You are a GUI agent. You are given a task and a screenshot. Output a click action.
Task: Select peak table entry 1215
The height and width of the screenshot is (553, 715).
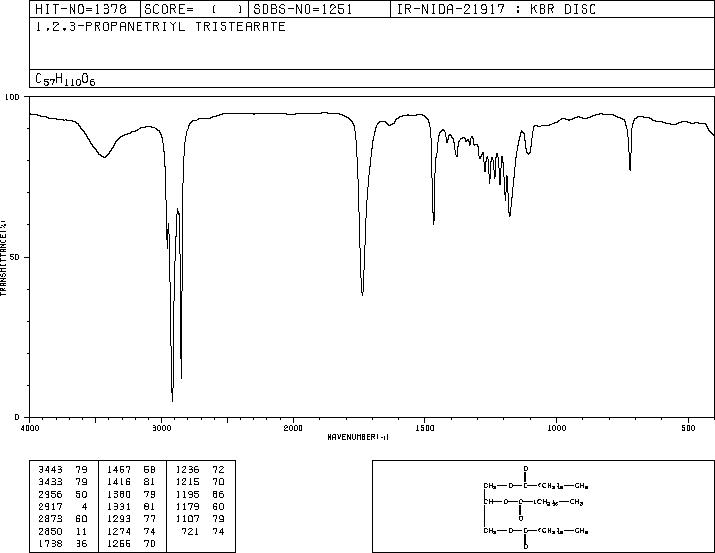point(187,481)
